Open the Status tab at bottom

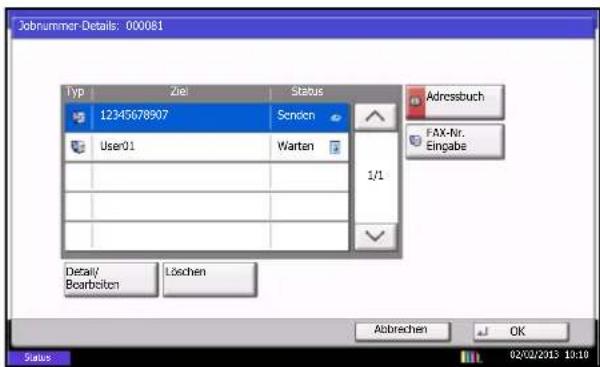coord(39,358)
